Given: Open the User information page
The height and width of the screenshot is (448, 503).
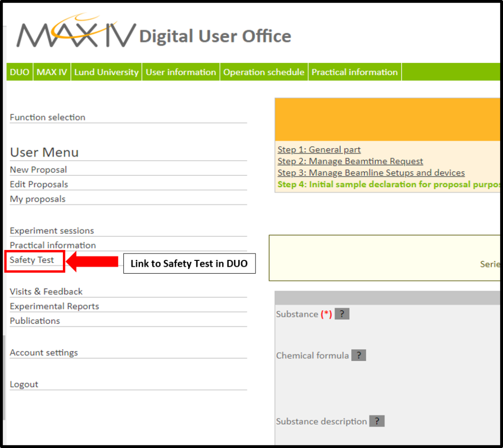Looking at the screenshot, I should pyautogui.click(x=181, y=72).
